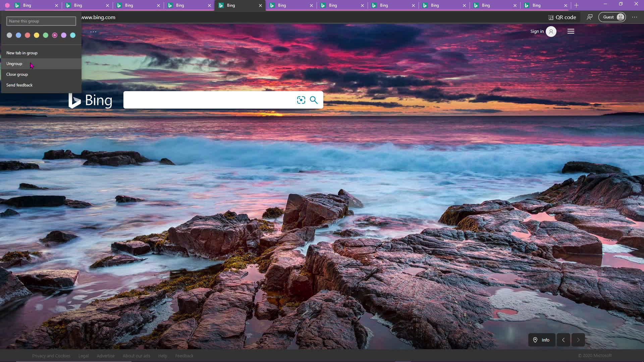Open browser feedback via person icon
644x362 pixels.
pyautogui.click(x=590, y=17)
